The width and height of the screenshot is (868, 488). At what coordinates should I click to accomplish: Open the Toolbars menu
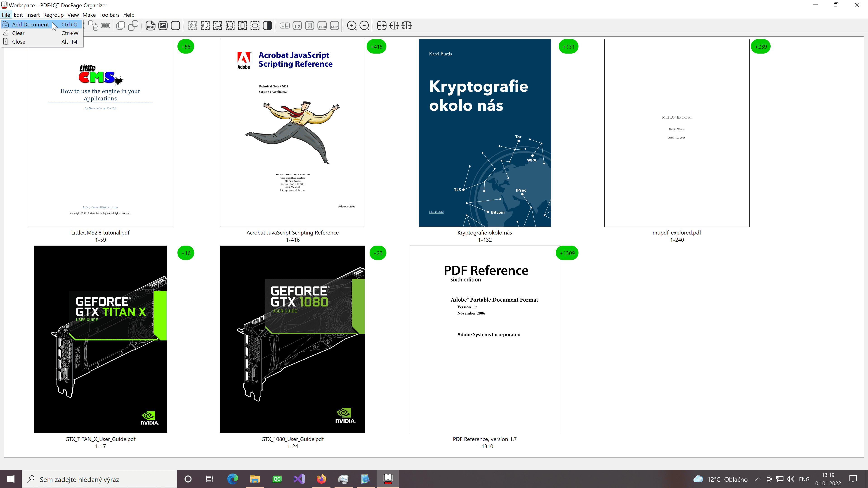click(x=109, y=15)
